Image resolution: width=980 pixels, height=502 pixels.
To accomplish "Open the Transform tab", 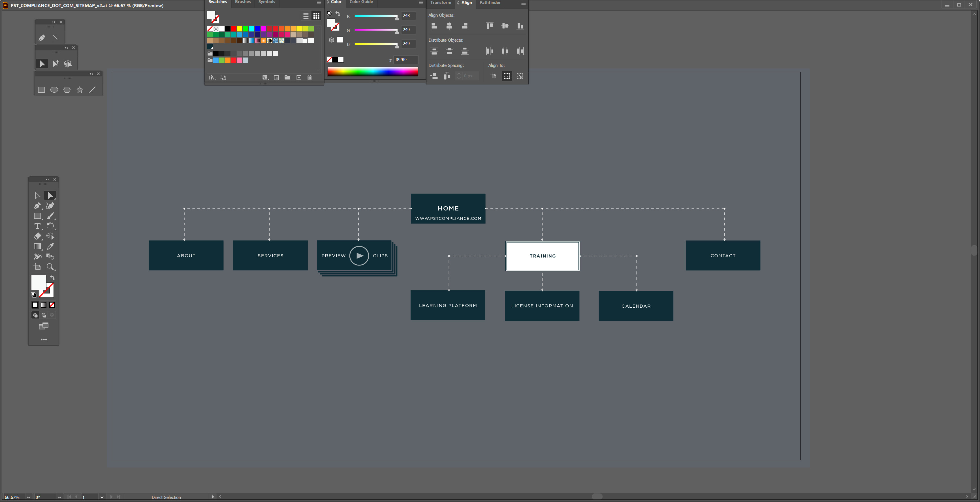I will [441, 3].
